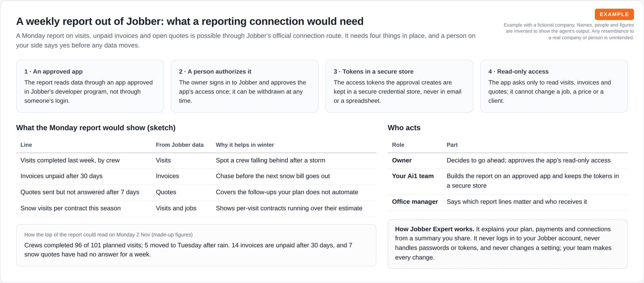Click the 'Line' column header

click(x=26, y=145)
